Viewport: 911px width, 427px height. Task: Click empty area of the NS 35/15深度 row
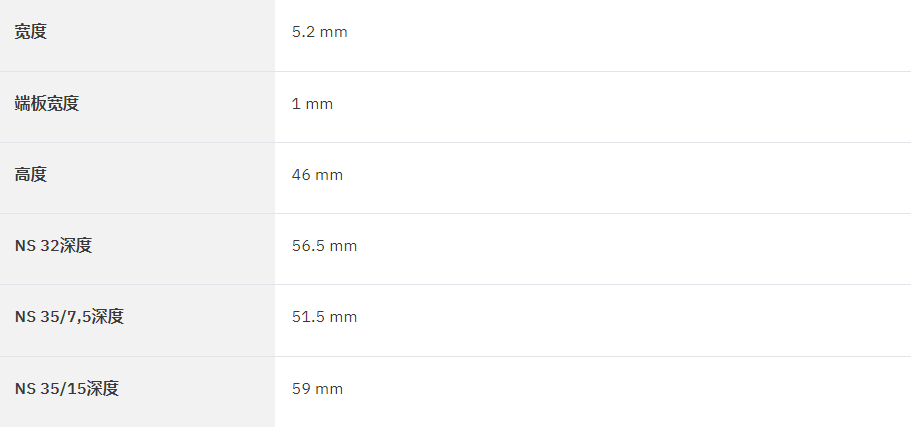(x=627, y=392)
